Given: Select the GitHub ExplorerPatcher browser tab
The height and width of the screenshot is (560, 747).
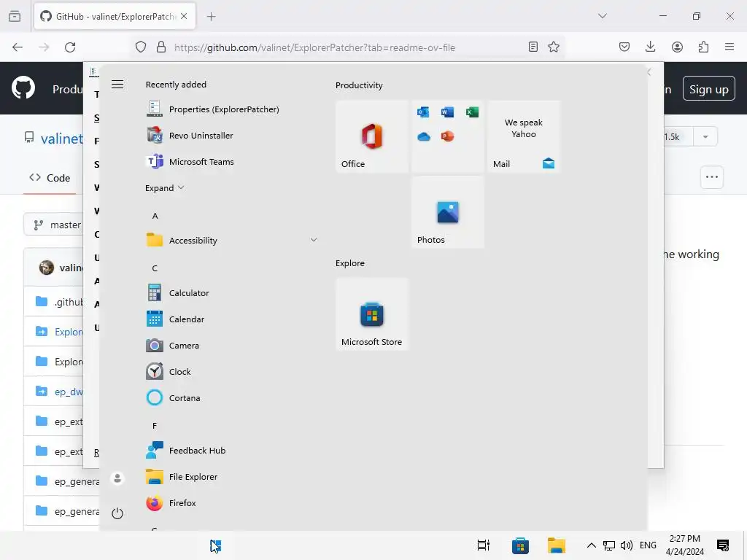Looking at the screenshot, I should pyautogui.click(x=115, y=16).
